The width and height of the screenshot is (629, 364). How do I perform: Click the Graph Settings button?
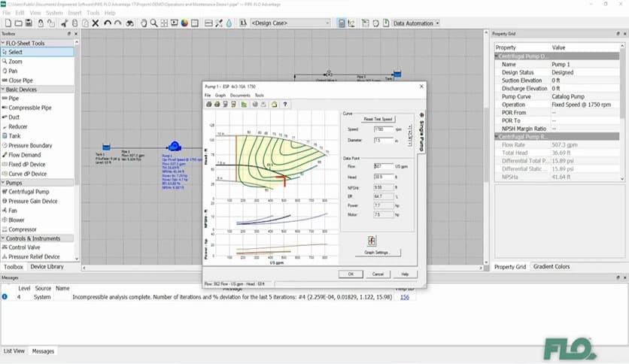(378, 253)
